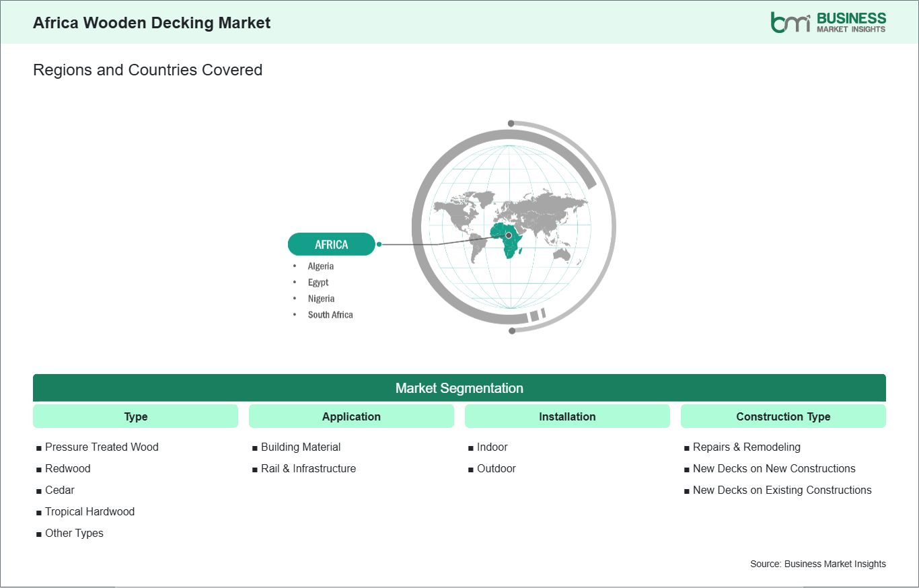Click 'Outdoor' installation entry
Screen dimensions: 919x588
[x=497, y=468]
